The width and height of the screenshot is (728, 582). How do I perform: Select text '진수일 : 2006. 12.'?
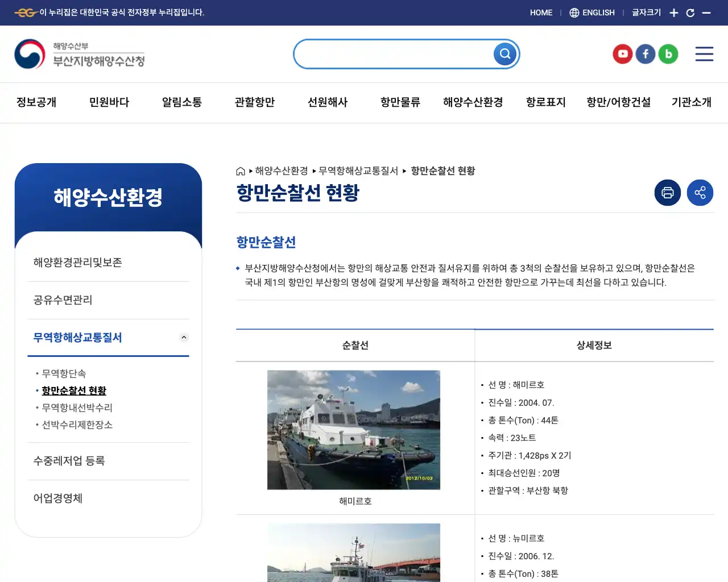click(521, 556)
